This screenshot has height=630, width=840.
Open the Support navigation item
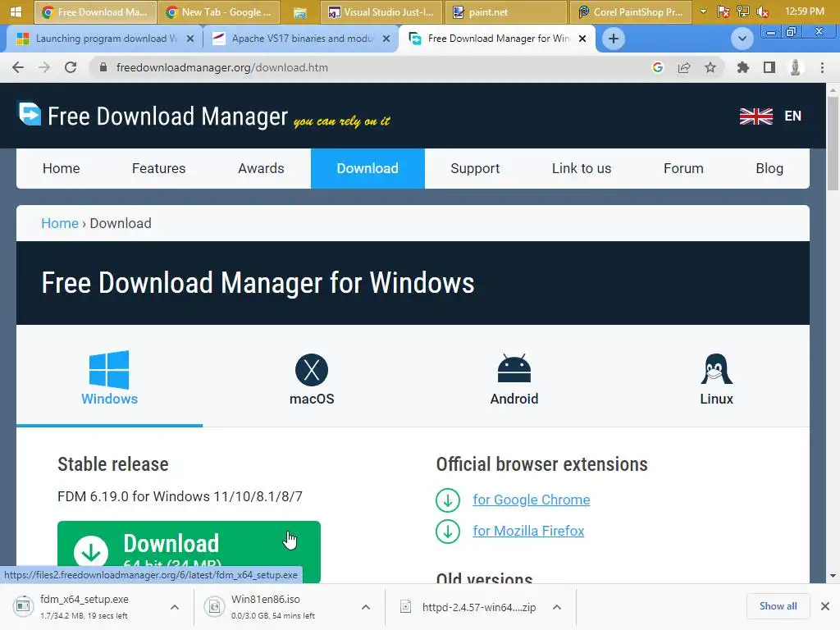coord(475,168)
